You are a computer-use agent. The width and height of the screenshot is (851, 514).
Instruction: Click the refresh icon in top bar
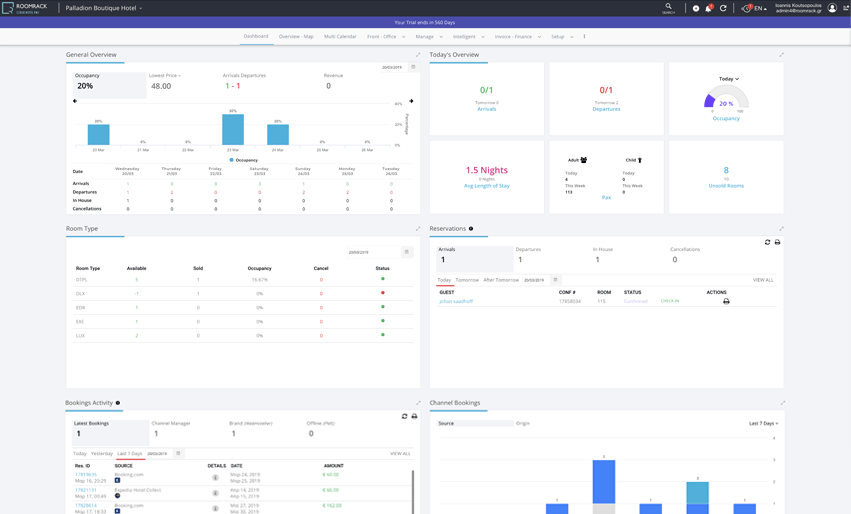723,8
